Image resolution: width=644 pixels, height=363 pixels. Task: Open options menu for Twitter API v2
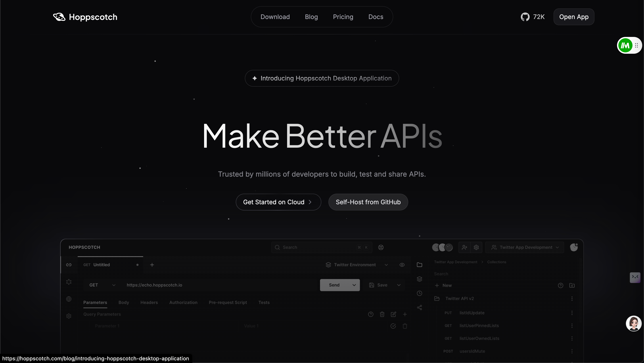572,298
